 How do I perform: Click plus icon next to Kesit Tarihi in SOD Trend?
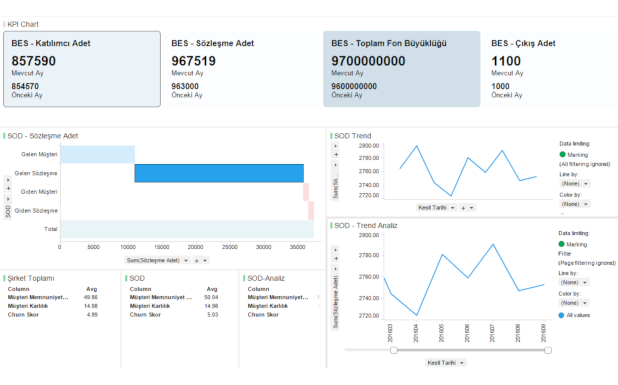coord(464,208)
